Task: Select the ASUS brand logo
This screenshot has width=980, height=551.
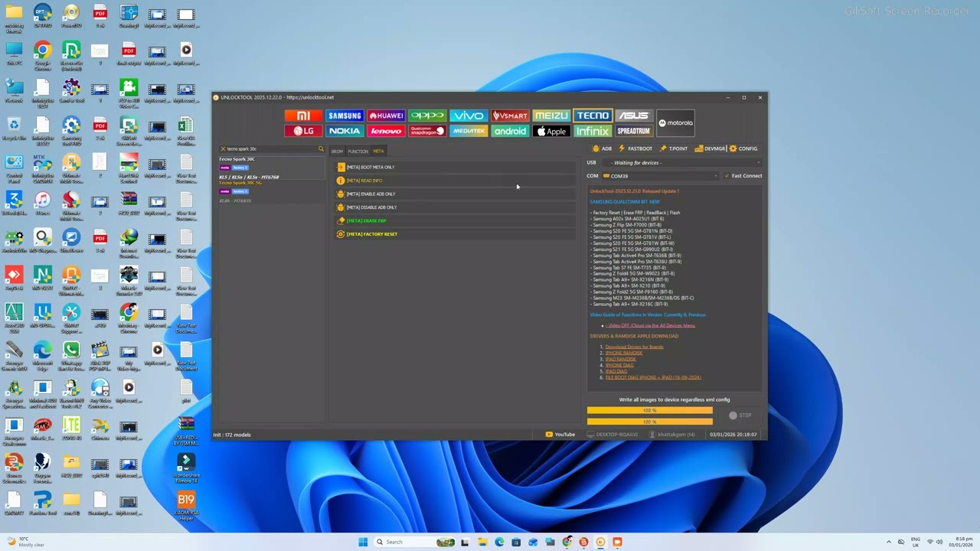Action: click(634, 116)
